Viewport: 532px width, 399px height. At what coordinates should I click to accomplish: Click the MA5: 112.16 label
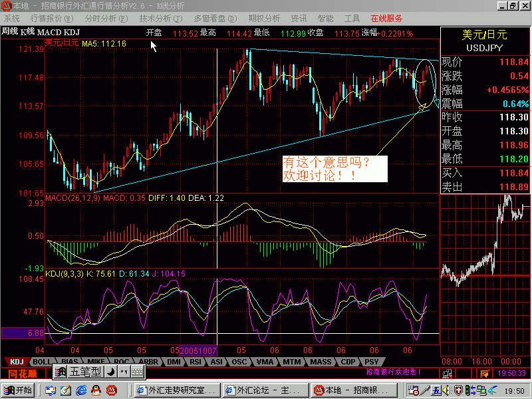[104, 43]
